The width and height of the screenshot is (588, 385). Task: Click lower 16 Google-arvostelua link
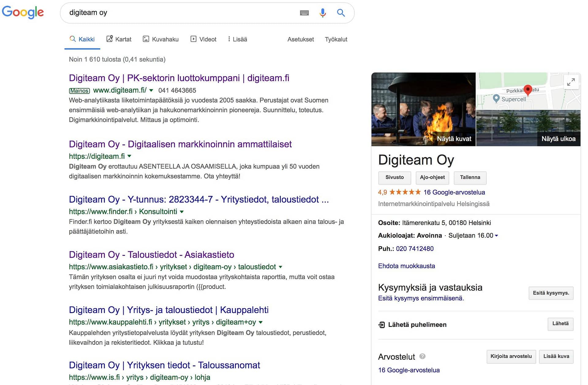[409, 370]
